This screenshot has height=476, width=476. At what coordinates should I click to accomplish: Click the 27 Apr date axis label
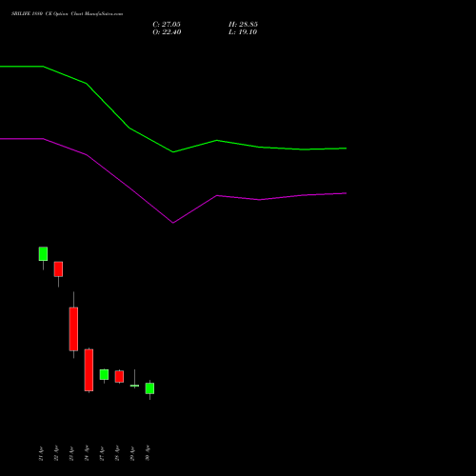102,453
